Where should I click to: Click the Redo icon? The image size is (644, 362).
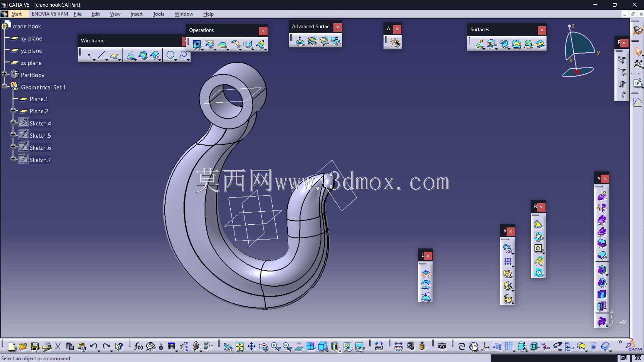coord(106,347)
